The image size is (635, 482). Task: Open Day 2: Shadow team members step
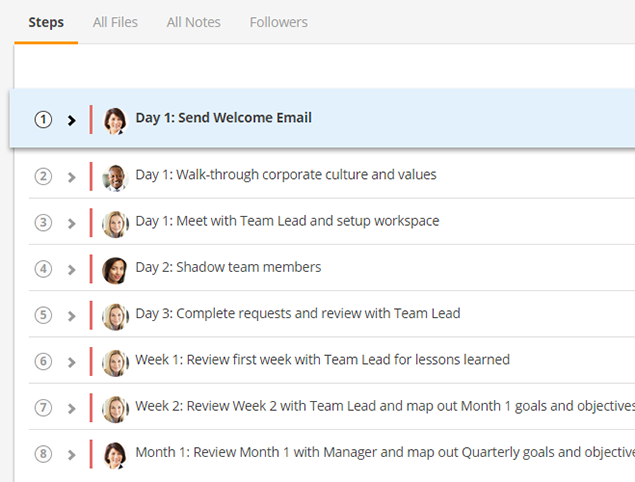click(228, 267)
